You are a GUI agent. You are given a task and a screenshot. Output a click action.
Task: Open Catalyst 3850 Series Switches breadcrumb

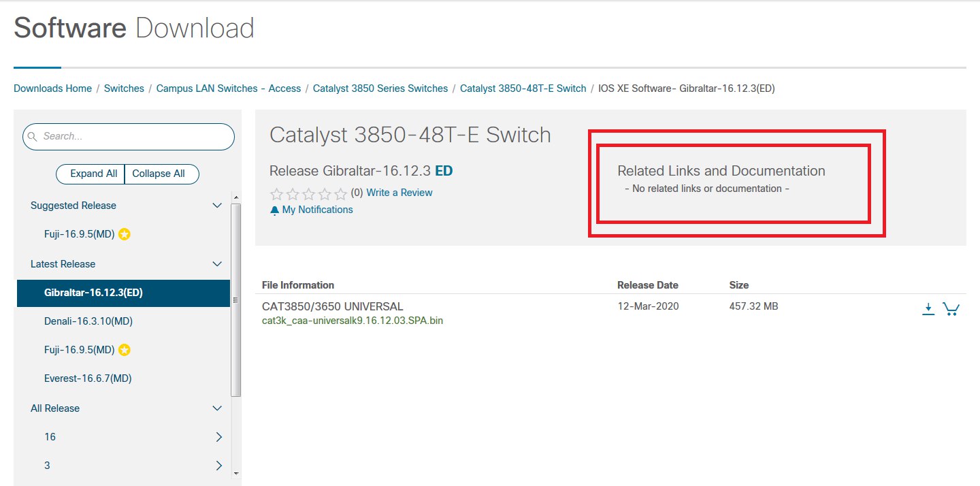(380, 88)
